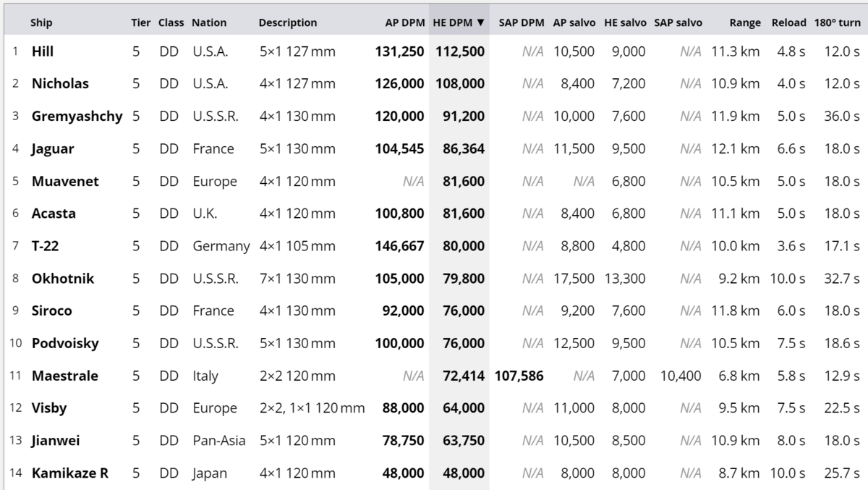Sort by Reload column header

coord(788,22)
